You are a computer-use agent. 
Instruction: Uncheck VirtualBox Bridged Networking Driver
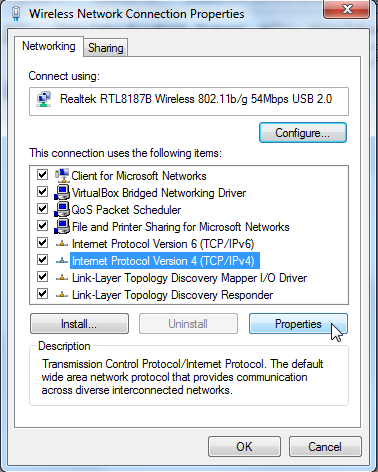pyautogui.click(x=42, y=192)
